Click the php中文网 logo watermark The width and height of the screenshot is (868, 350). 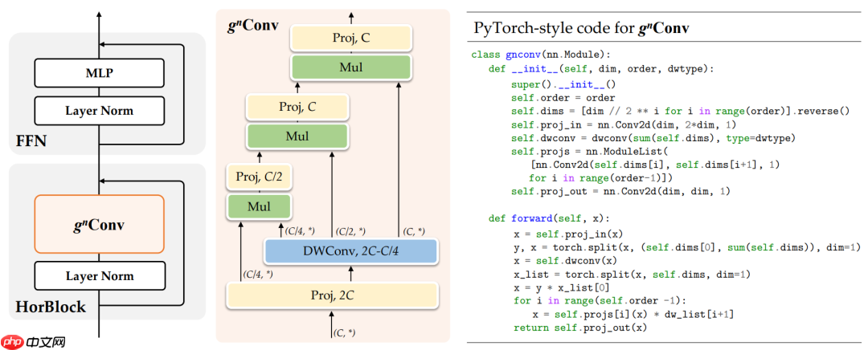(35, 343)
